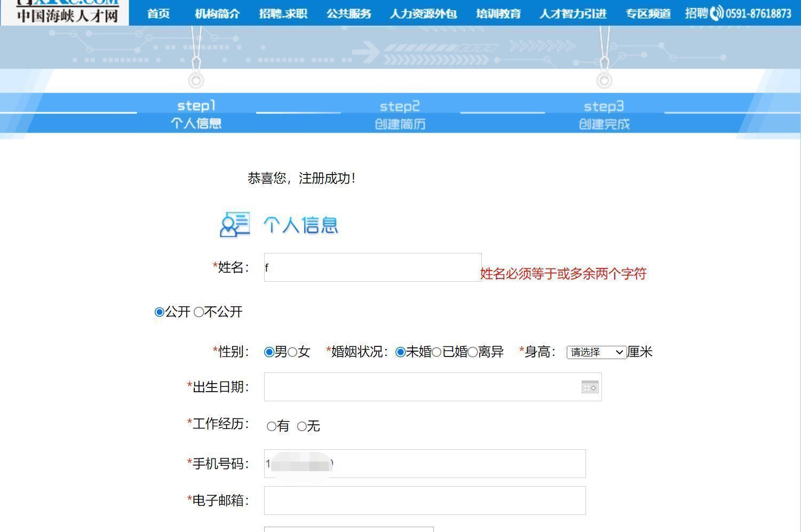Open the 身高 请选择 dropdown
The width and height of the screenshot is (801, 532).
pos(596,352)
